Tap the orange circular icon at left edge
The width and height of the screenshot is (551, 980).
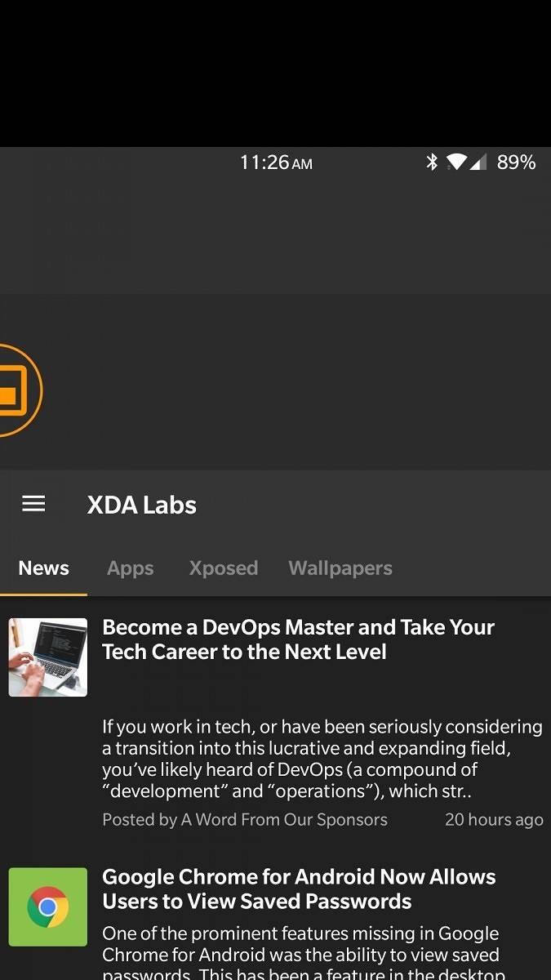20,390
